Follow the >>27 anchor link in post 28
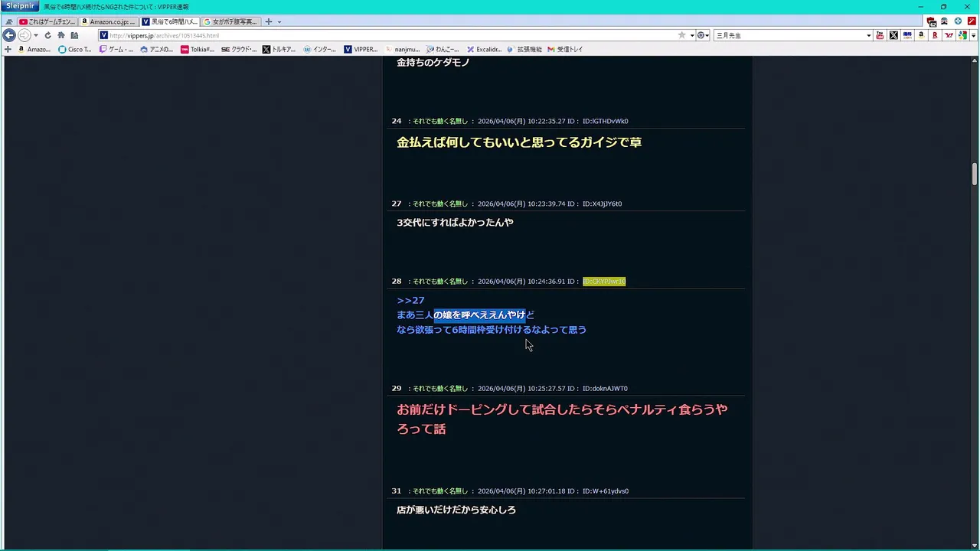 pyautogui.click(x=410, y=300)
